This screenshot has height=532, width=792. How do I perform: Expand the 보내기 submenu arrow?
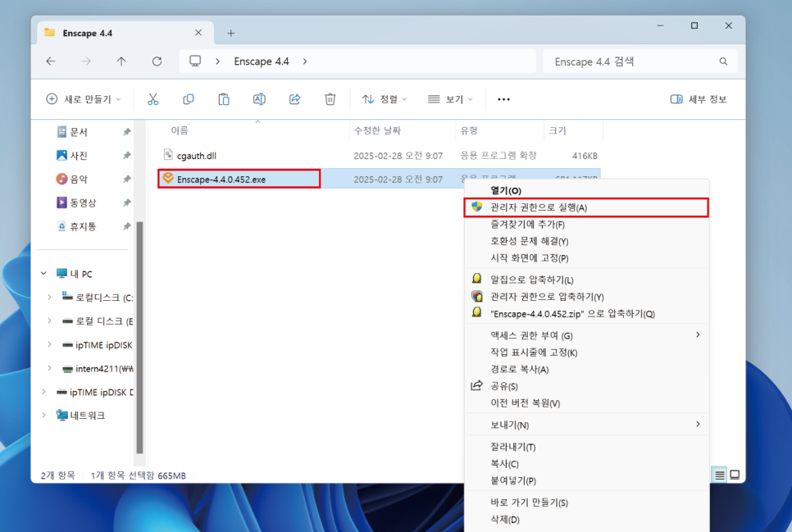[x=698, y=424]
